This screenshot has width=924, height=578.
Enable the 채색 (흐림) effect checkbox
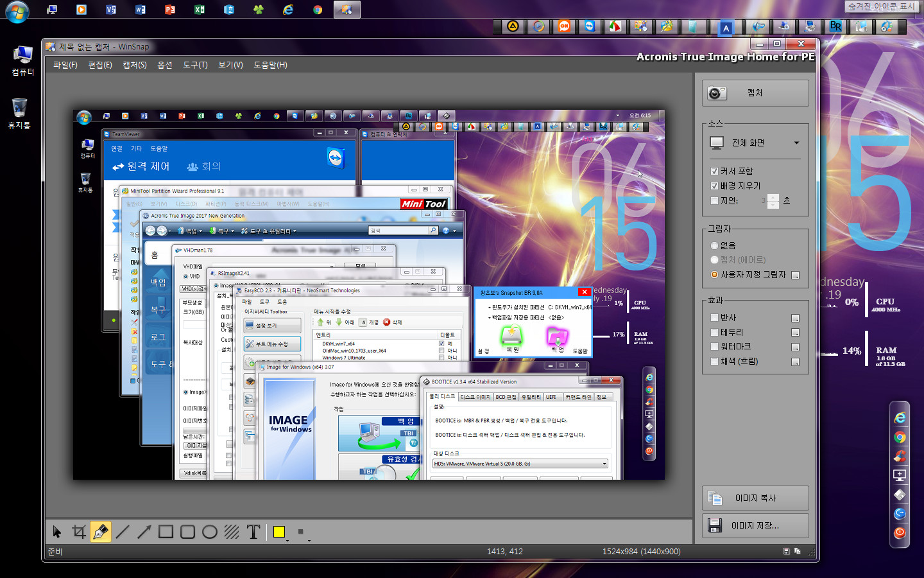[714, 361]
